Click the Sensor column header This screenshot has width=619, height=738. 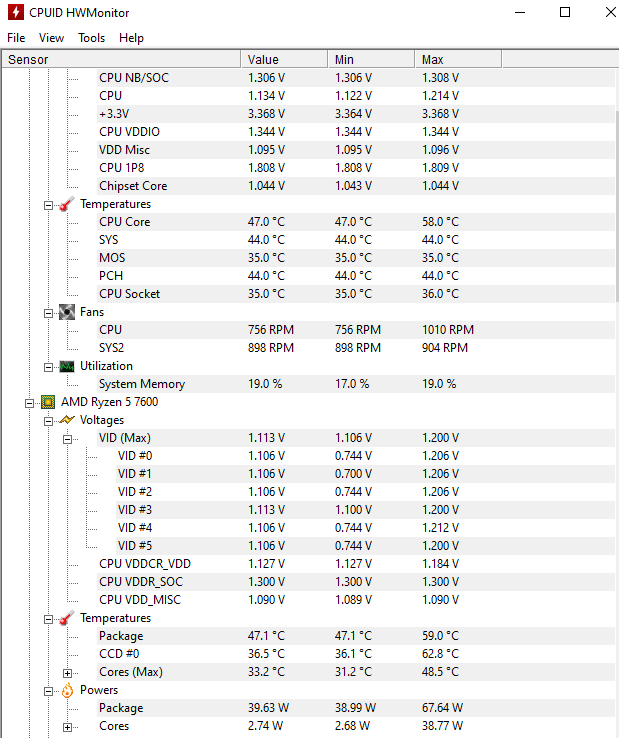[121, 59]
